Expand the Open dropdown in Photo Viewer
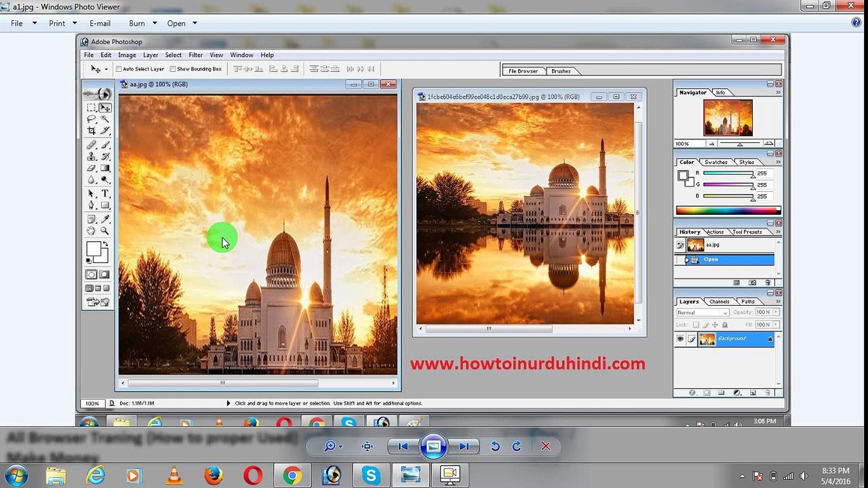 [195, 23]
